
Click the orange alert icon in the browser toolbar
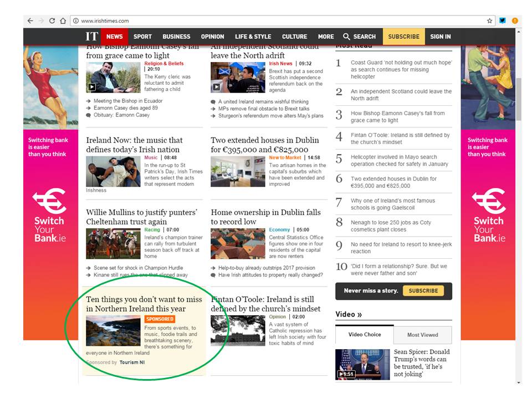coord(515,21)
